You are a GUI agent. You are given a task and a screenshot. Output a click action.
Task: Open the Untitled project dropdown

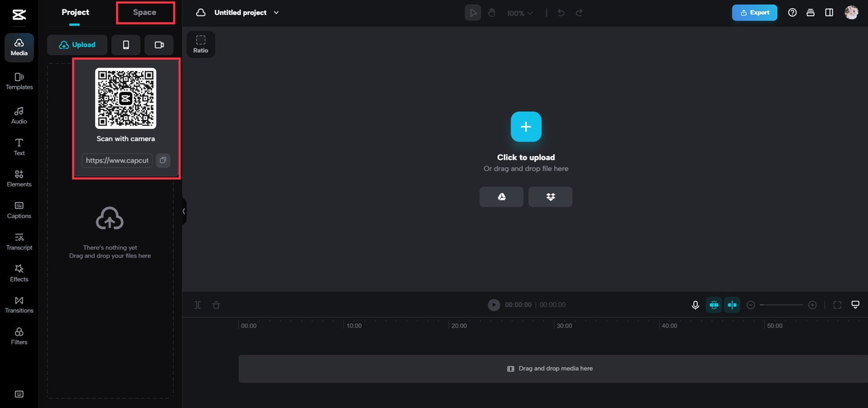click(x=247, y=13)
